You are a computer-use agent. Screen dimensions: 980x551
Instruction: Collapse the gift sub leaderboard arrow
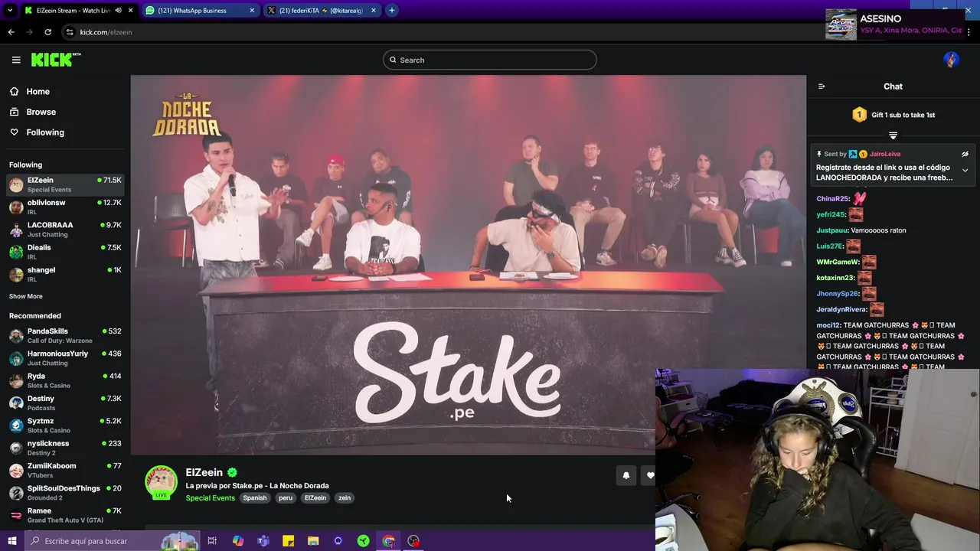coord(893,135)
